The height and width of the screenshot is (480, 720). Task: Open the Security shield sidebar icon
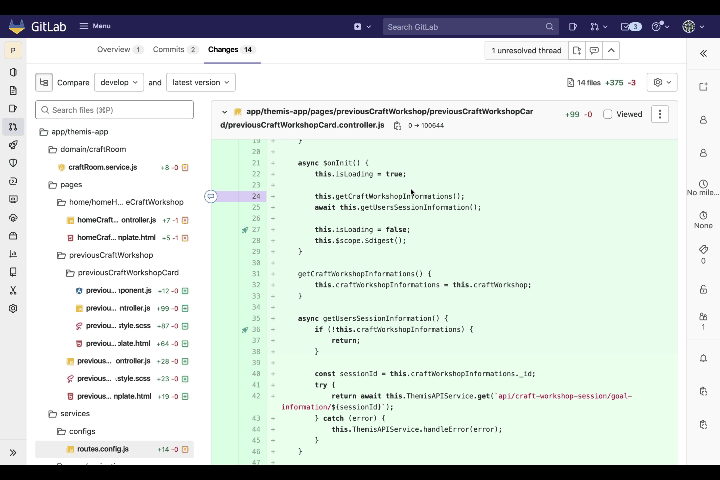[13, 163]
